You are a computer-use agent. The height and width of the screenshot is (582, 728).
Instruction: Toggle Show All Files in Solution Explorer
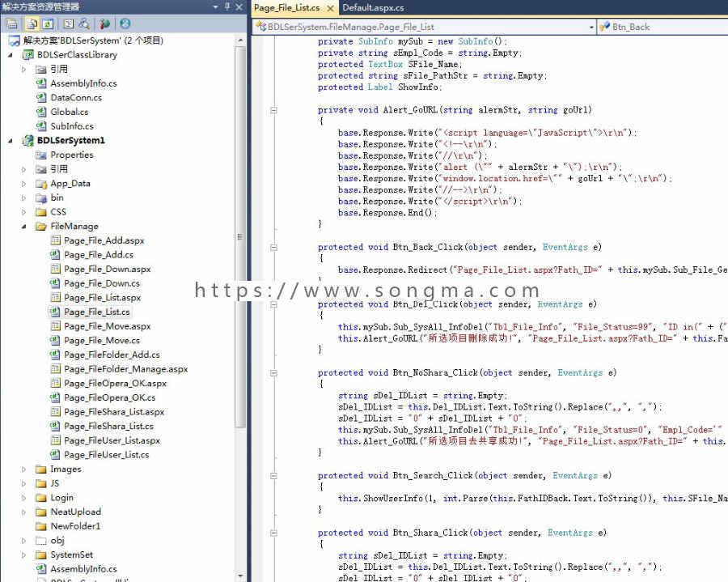[32, 23]
